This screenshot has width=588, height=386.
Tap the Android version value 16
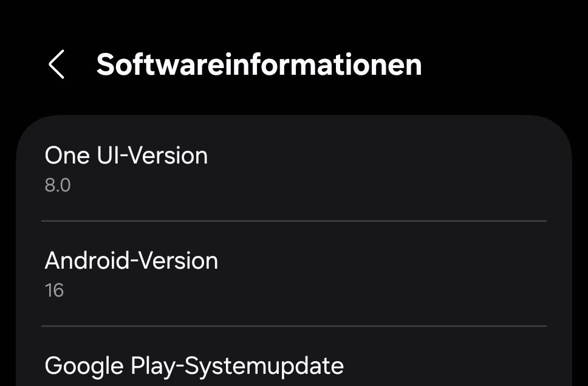tap(55, 291)
